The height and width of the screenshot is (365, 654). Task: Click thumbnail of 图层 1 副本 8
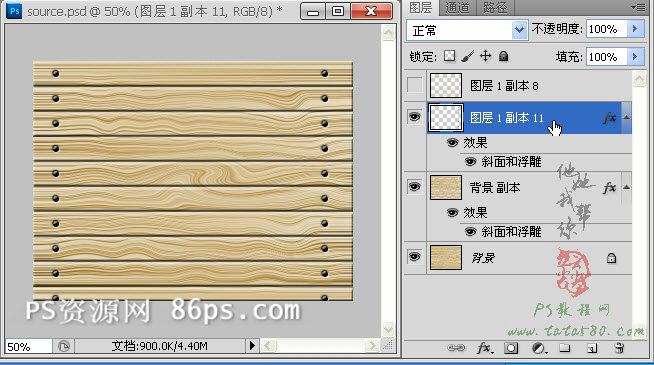[x=446, y=86]
